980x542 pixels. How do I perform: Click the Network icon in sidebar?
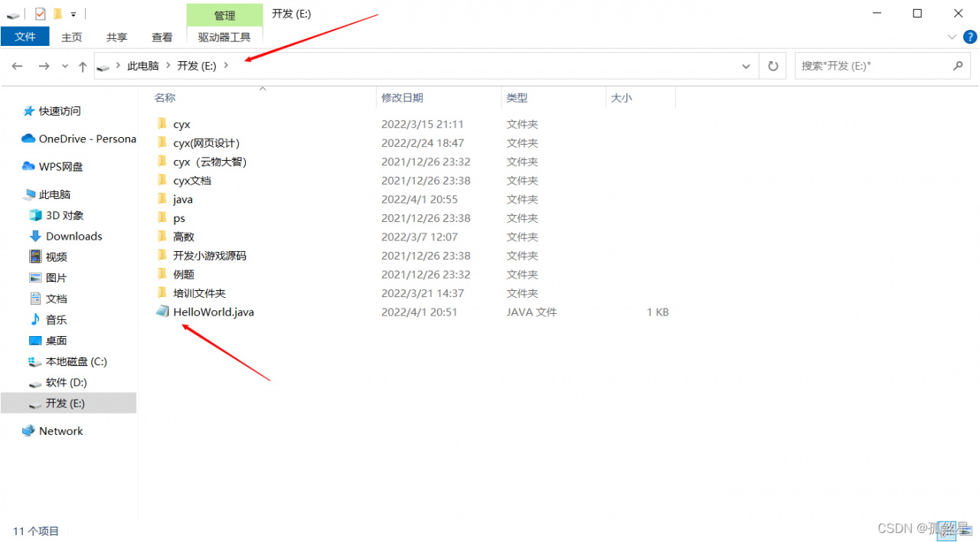pyautogui.click(x=28, y=431)
